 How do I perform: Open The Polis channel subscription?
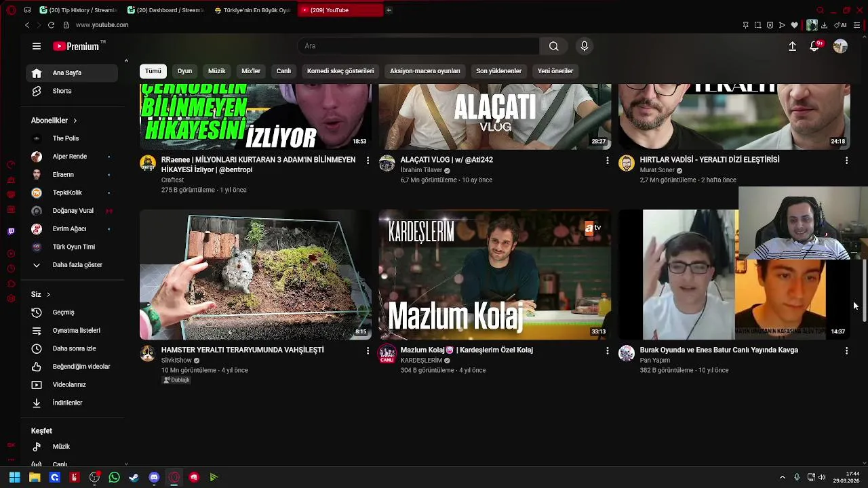coord(73,138)
